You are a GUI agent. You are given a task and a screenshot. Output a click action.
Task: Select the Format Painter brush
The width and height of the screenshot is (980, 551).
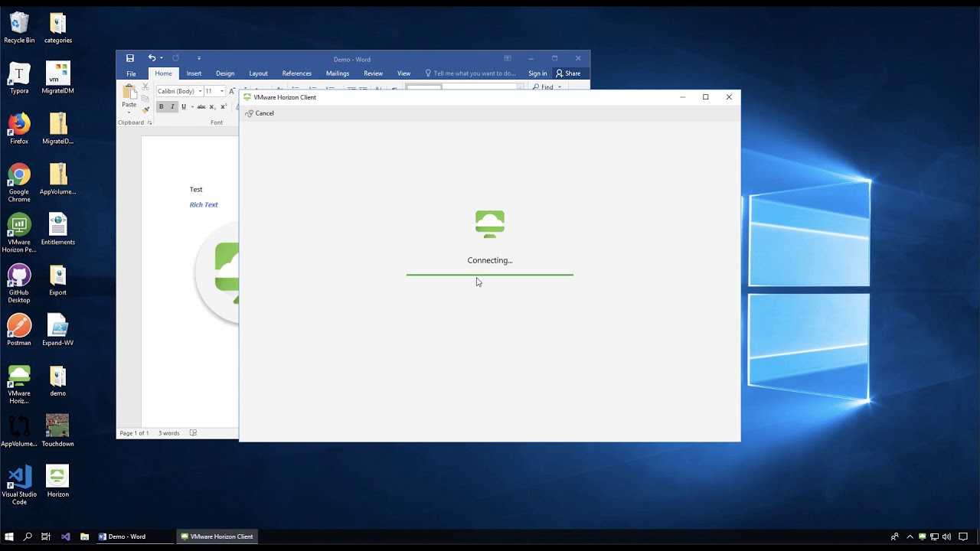(145, 109)
